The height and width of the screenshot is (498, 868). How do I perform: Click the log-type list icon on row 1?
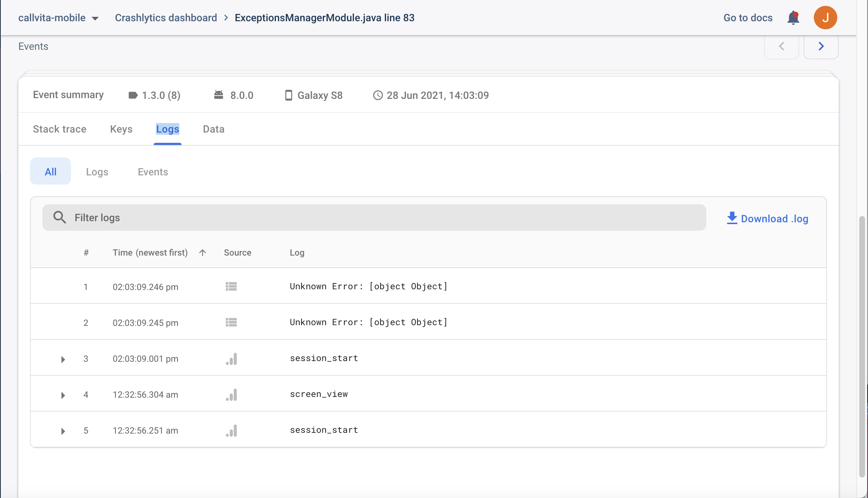231,286
